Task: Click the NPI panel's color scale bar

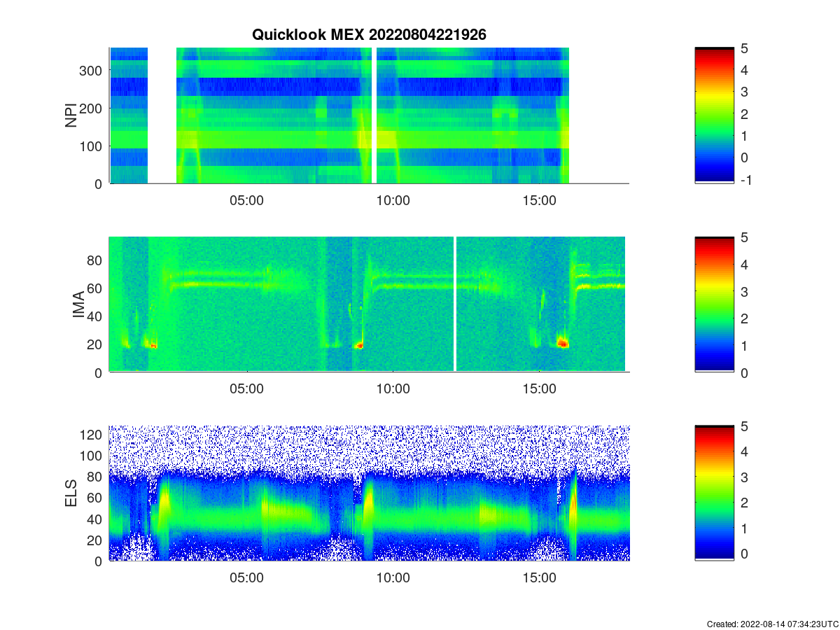Action: click(x=714, y=115)
